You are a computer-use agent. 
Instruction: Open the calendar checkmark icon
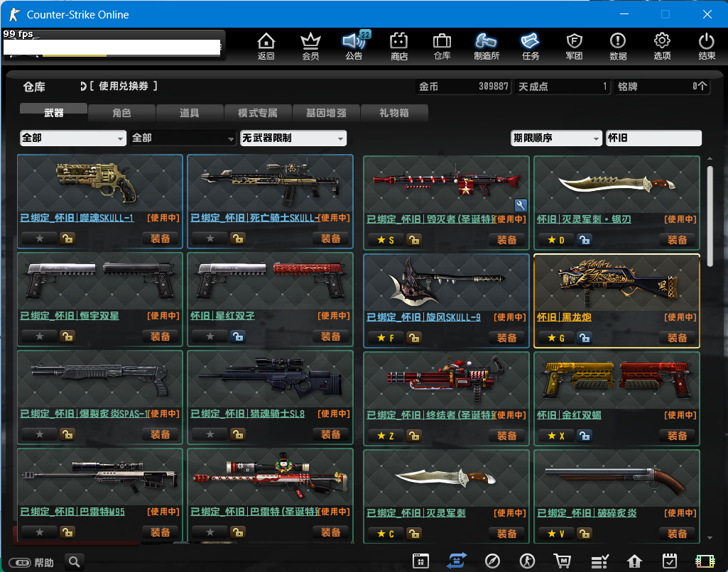[670, 561]
